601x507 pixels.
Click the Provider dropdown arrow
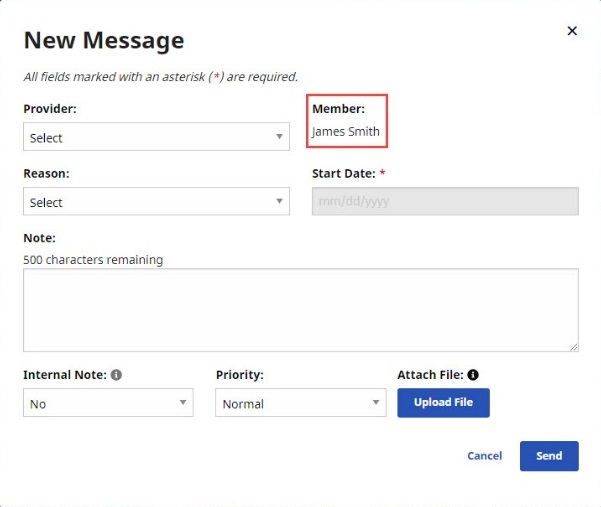coord(279,136)
